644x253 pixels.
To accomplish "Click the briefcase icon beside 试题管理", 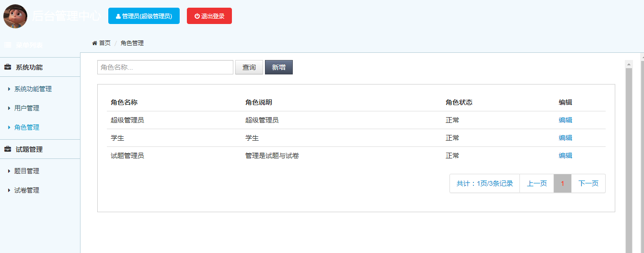I will pos(8,149).
